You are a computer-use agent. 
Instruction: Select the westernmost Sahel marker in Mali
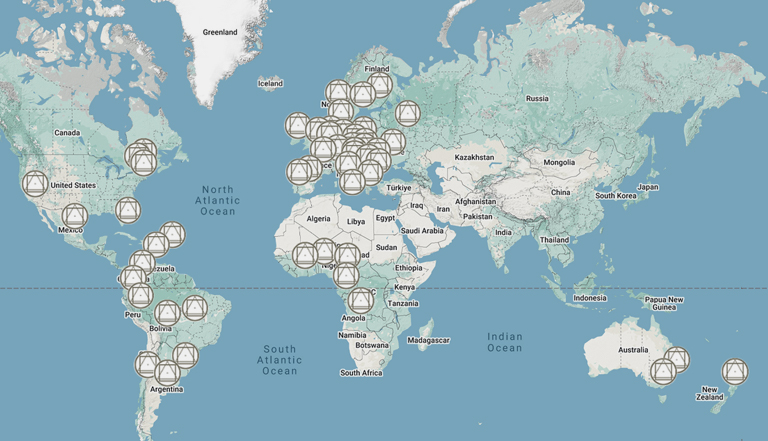click(x=305, y=255)
